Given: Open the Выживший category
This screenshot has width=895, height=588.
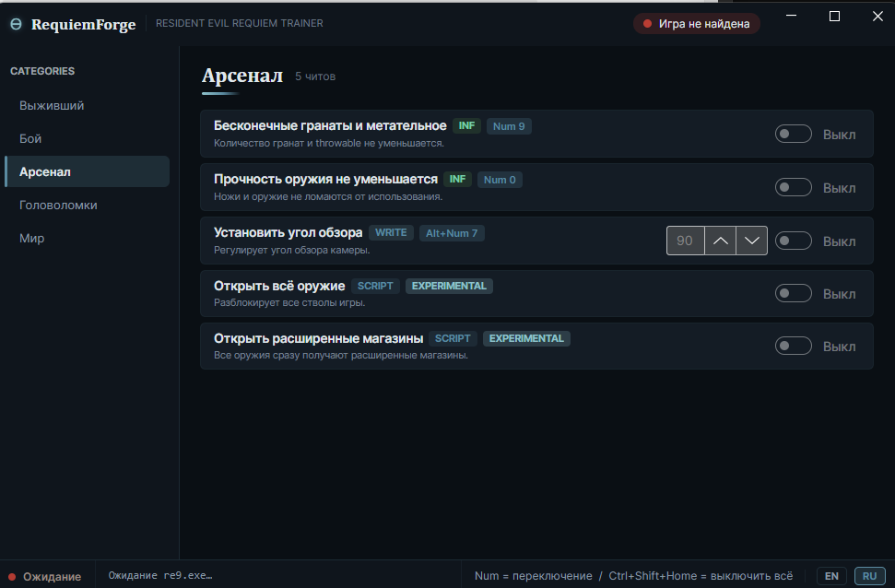Looking at the screenshot, I should pyautogui.click(x=87, y=106).
